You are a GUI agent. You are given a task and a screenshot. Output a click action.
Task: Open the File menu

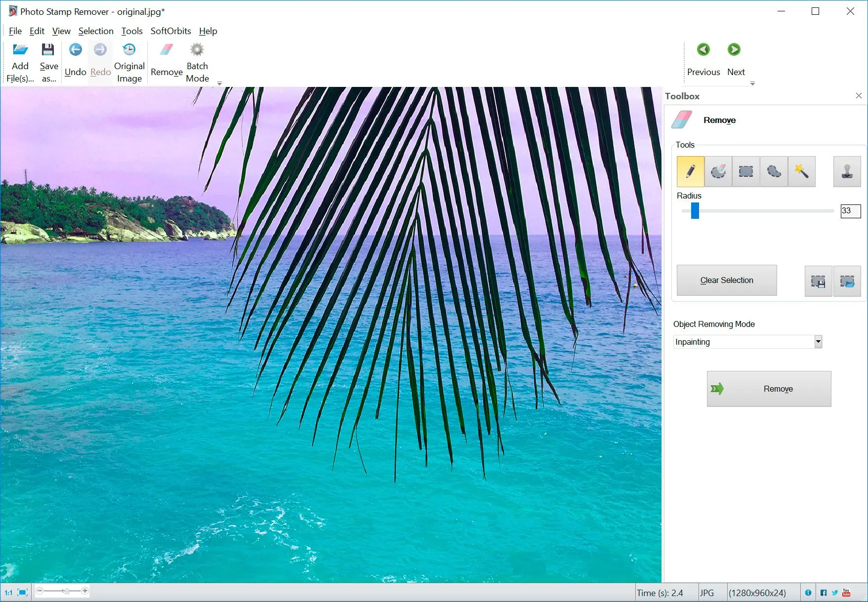15,31
